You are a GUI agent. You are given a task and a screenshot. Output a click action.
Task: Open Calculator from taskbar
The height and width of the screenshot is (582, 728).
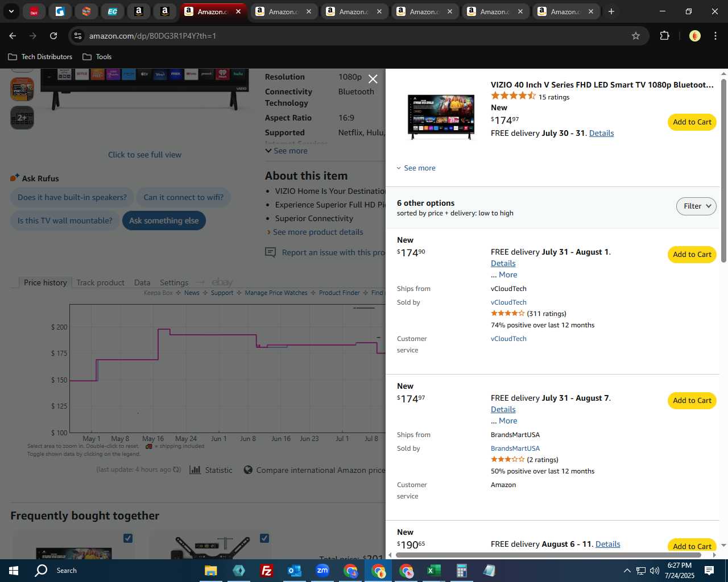(461, 571)
